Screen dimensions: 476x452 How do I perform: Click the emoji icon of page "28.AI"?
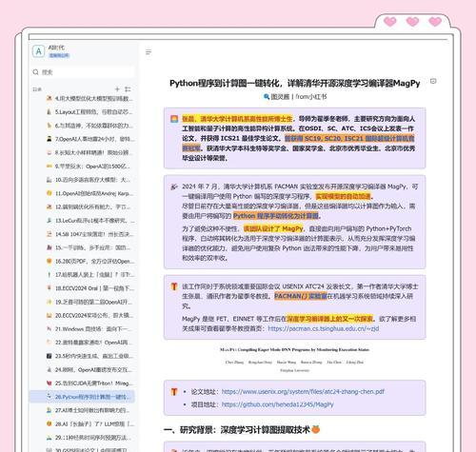coord(50,424)
